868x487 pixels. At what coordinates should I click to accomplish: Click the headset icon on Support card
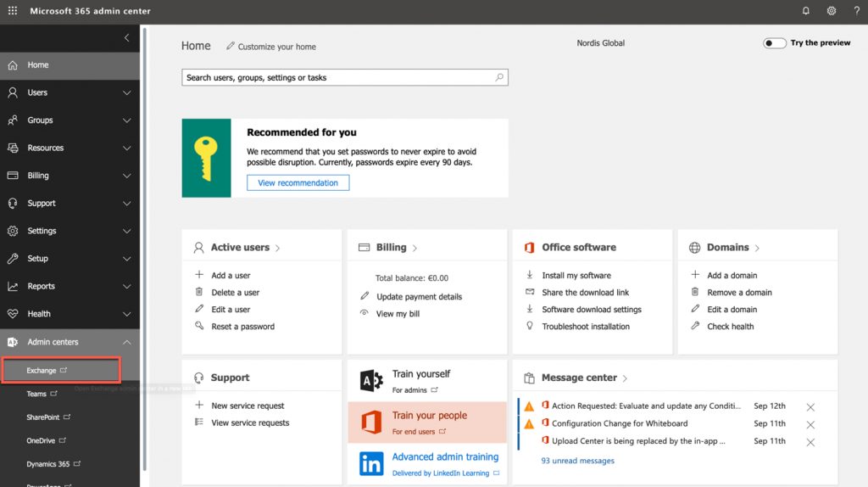pos(198,378)
